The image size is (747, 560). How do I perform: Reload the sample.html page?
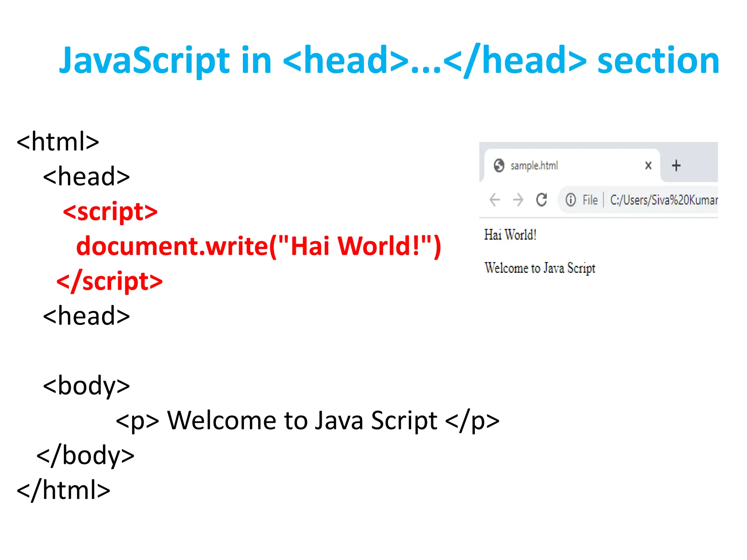pyautogui.click(x=542, y=199)
